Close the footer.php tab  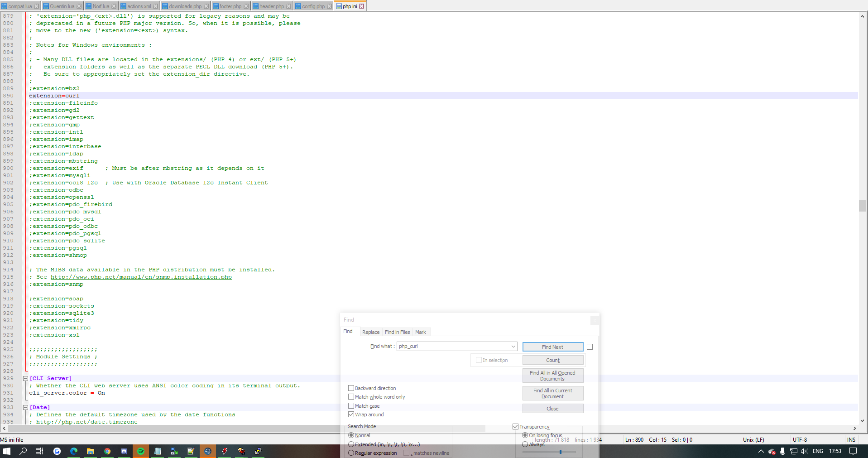click(x=246, y=6)
